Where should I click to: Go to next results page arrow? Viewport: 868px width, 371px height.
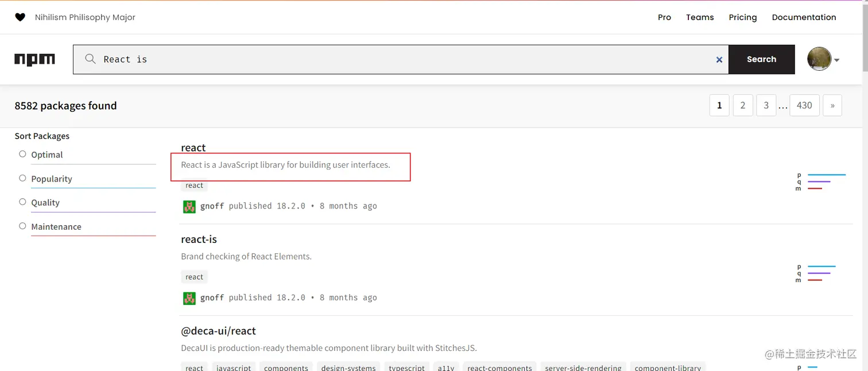tap(832, 105)
